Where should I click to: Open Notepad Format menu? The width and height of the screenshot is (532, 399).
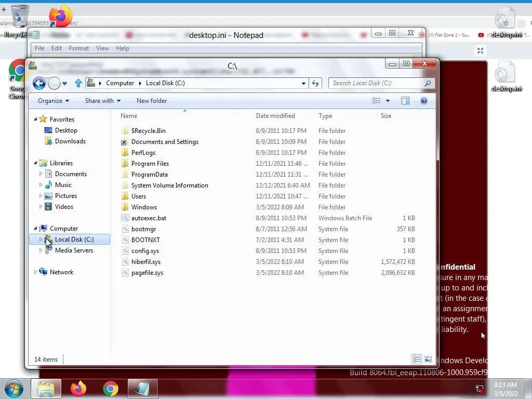(x=79, y=48)
